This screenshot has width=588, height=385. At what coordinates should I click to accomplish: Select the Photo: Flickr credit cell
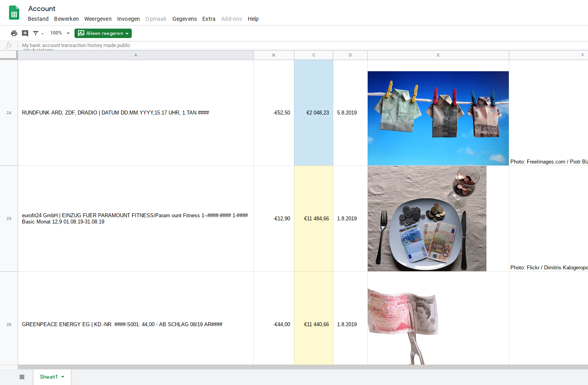548,219
